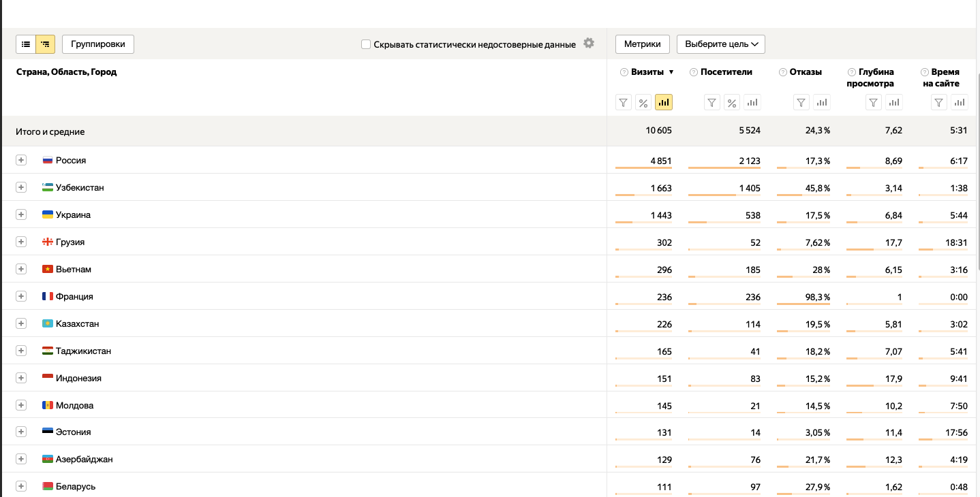The height and width of the screenshot is (497, 980).
Task: Click the Метрики button
Action: point(642,44)
